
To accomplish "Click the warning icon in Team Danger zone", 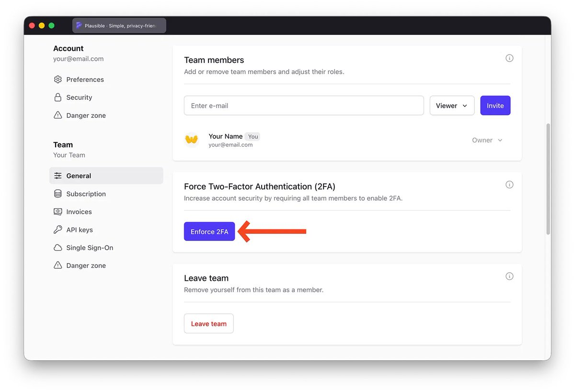I will click(58, 265).
